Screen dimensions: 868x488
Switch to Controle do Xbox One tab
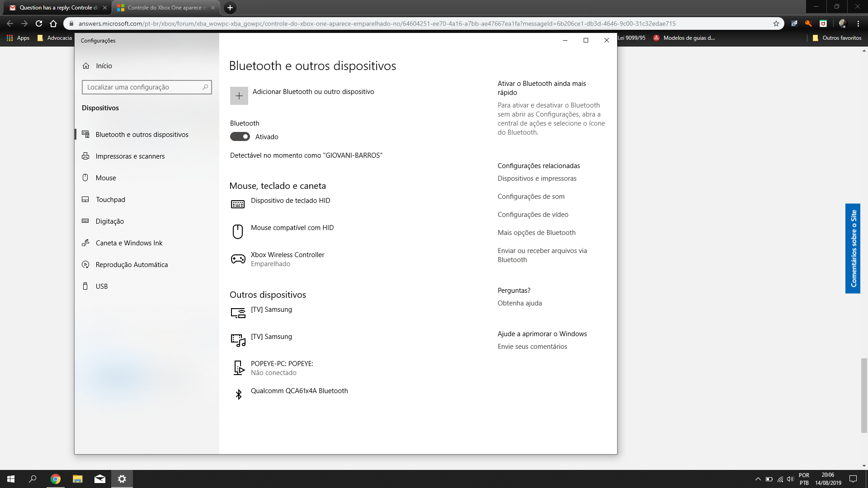click(166, 8)
